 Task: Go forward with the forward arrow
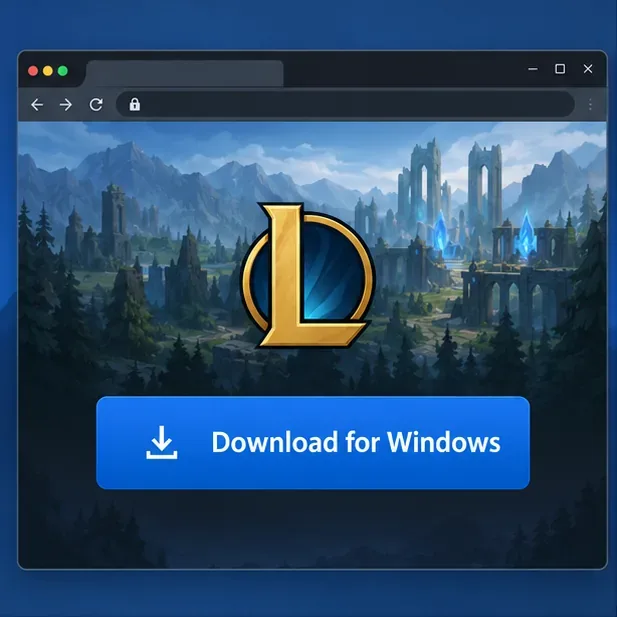[66, 105]
